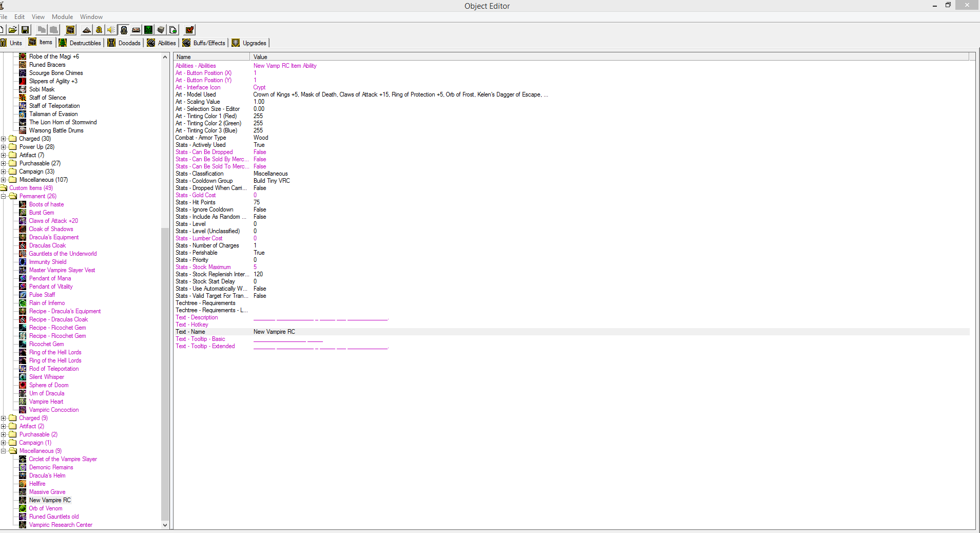The image size is (980, 533).
Task: Switch to the Doodads tab
Action: [124, 43]
